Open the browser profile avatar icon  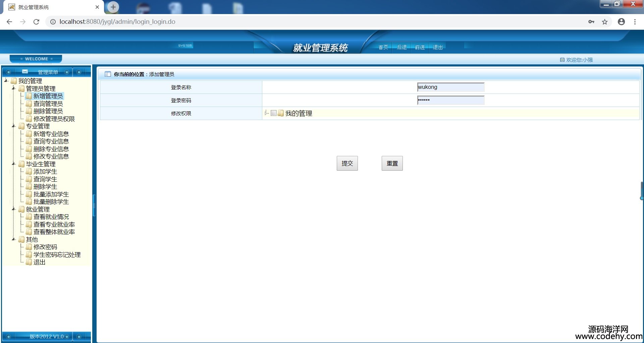[621, 22]
